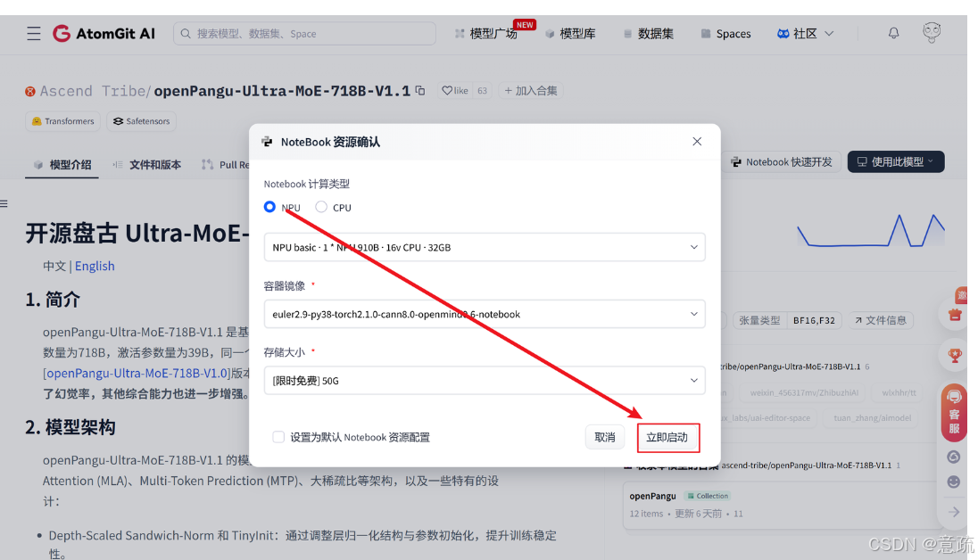
Task: Click the search box for models and datasets
Action: click(304, 34)
